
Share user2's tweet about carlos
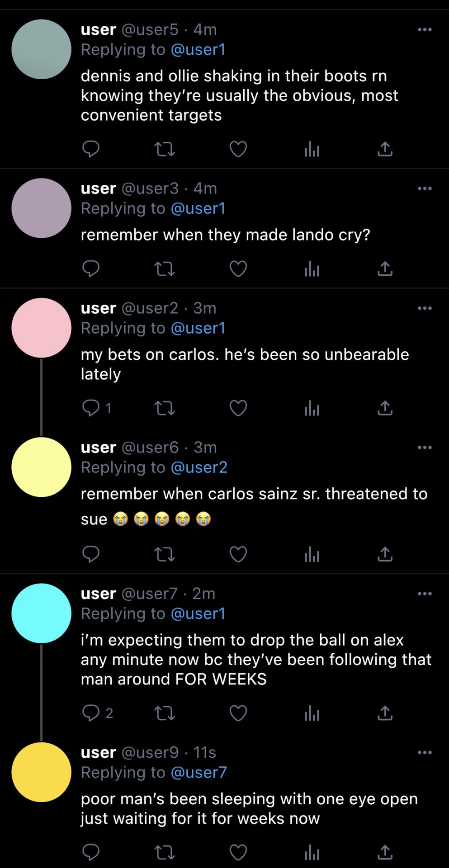click(x=385, y=408)
